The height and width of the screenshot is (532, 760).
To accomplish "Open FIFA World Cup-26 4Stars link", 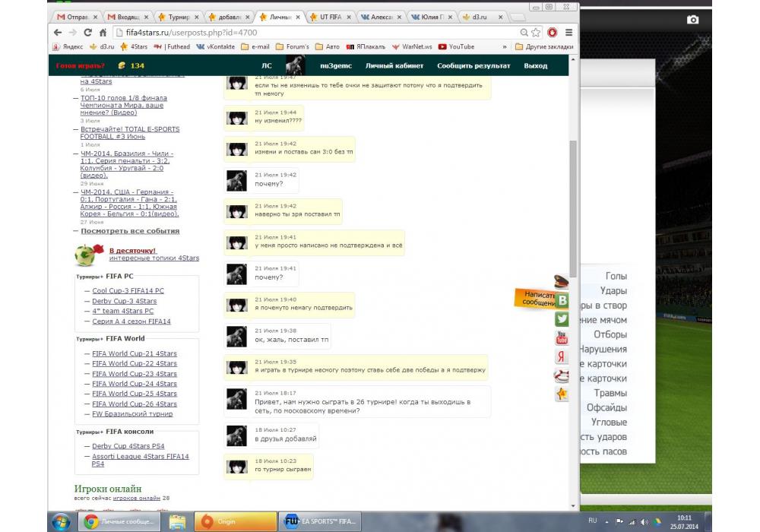I will (135, 404).
